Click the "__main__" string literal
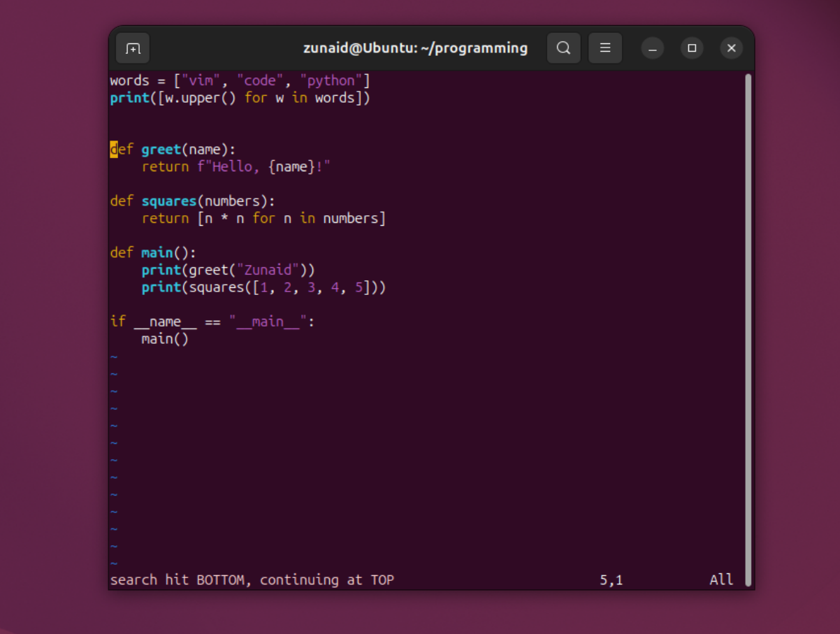The image size is (840, 634). click(x=268, y=322)
